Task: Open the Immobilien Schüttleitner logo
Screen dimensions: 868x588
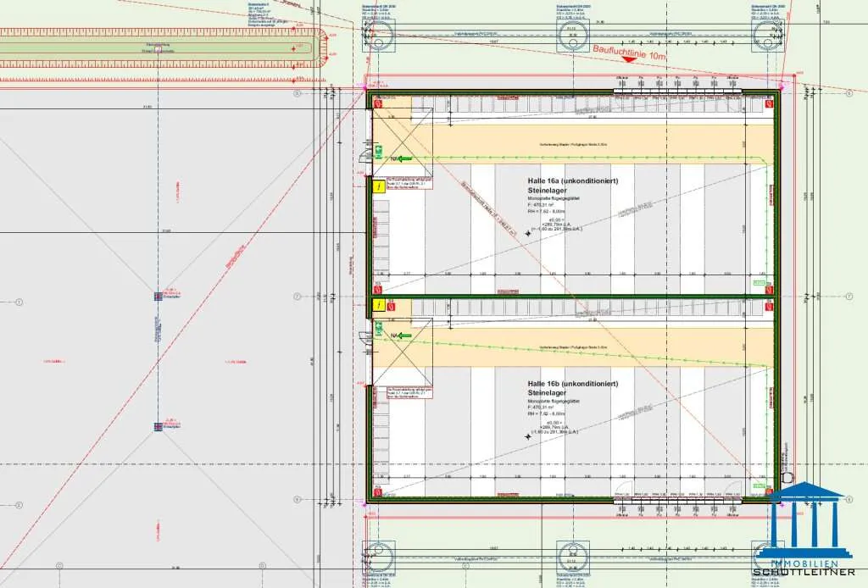Action: tap(804, 530)
